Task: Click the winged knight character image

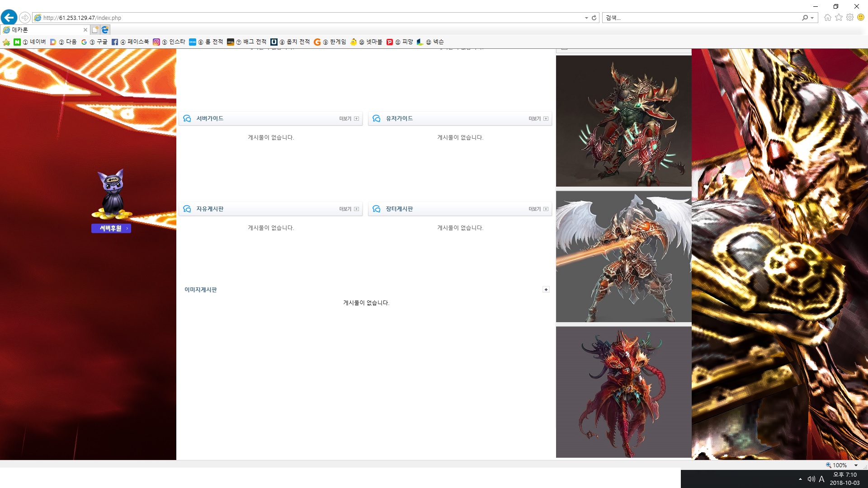Action: coord(623,256)
